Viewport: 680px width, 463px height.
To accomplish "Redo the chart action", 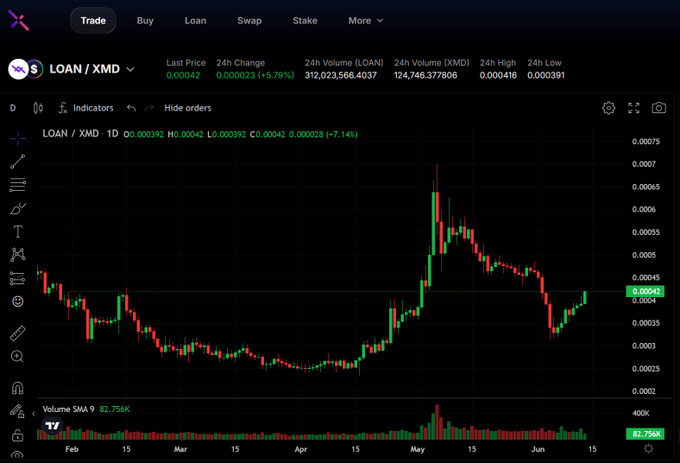I will point(149,108).
